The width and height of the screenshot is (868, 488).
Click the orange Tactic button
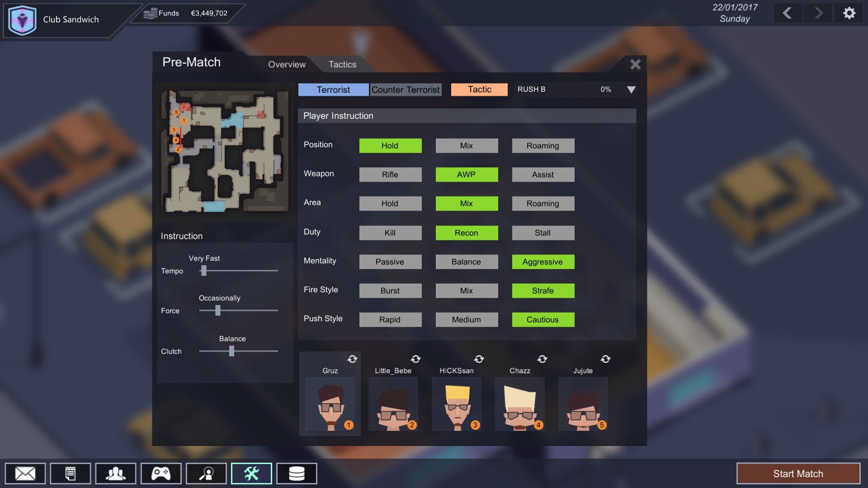click(479, 89)
